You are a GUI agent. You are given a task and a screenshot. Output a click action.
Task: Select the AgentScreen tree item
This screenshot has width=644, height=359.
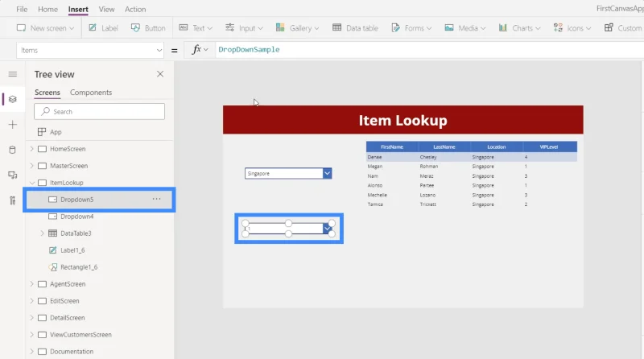coord(68,284)
